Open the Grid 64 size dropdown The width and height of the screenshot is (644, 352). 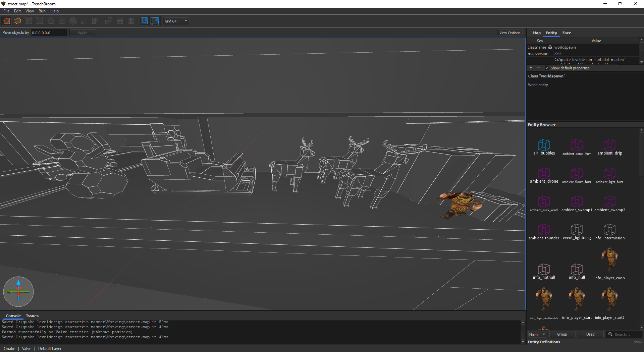click(x=176, y=21)
